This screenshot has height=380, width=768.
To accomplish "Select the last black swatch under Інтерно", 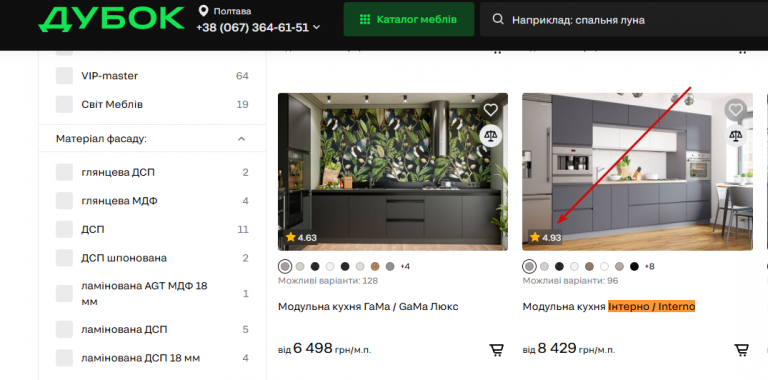I will point(634,266).
